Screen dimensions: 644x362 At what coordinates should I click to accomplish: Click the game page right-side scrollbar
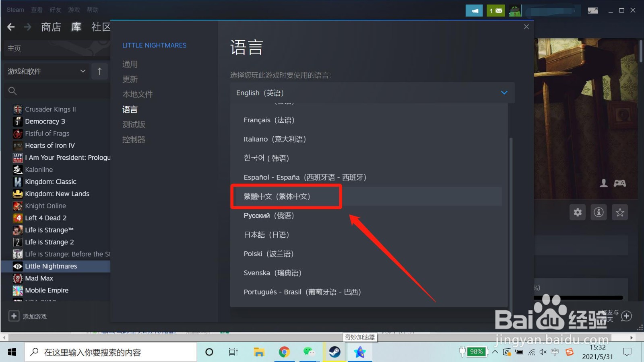tap(640, 51)
